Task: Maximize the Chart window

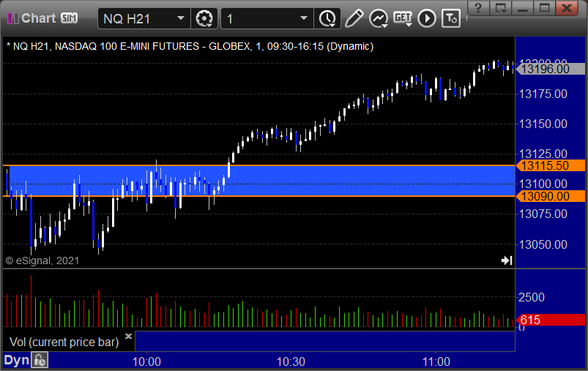Action: (x=545, y=8)
